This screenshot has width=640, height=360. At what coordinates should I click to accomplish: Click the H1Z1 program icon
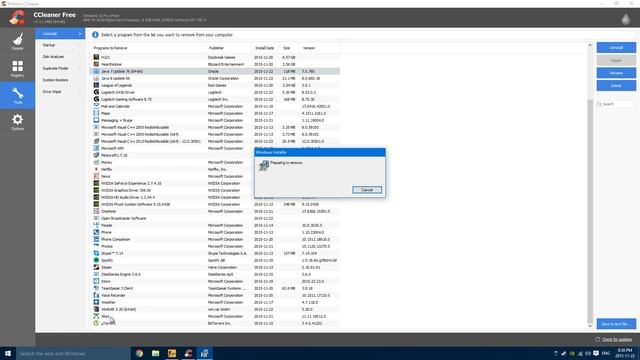(96, 57)
